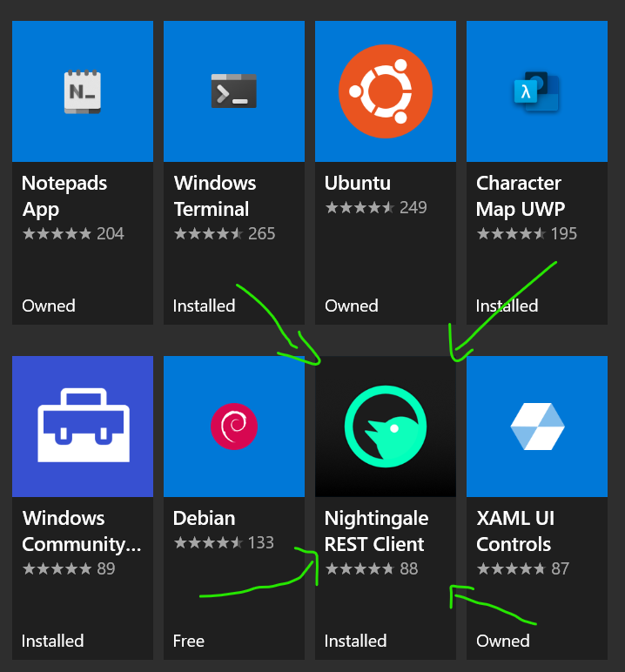Click the "XAML UI Controls" title
Image resolution: width=625 pixels, height=672 pixels.
[515, 531]
